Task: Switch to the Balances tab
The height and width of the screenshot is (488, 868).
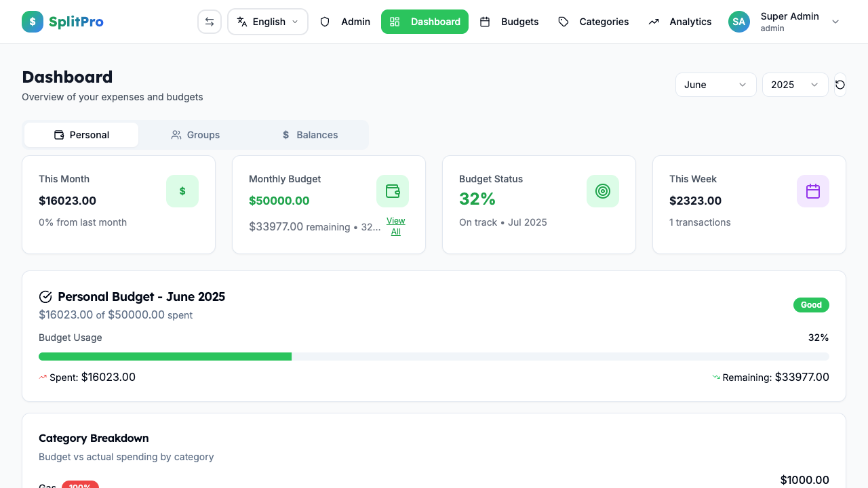Action: 309,134
